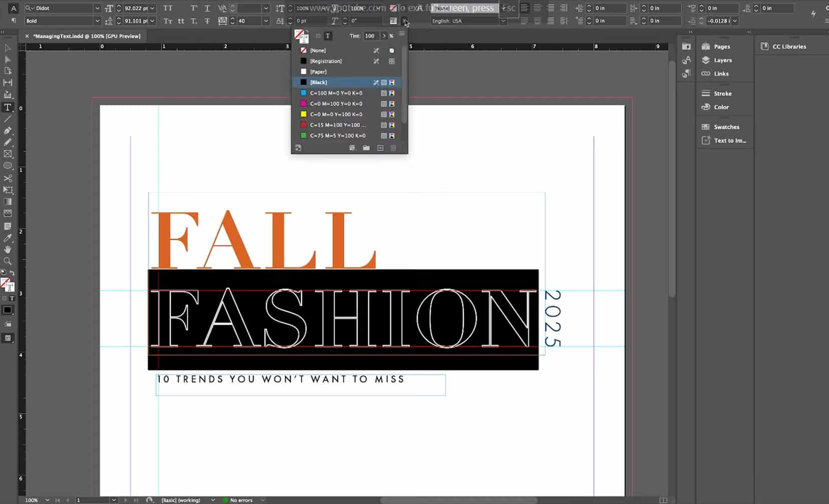Activate the Eyedropper tool

pyautogui.click(x=8, y=238)
